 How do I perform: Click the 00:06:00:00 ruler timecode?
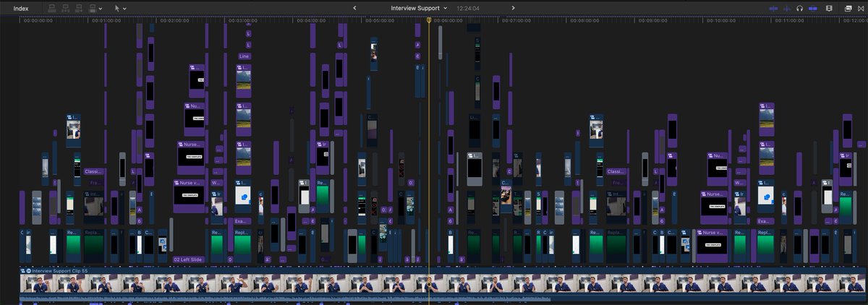point(448,21)
